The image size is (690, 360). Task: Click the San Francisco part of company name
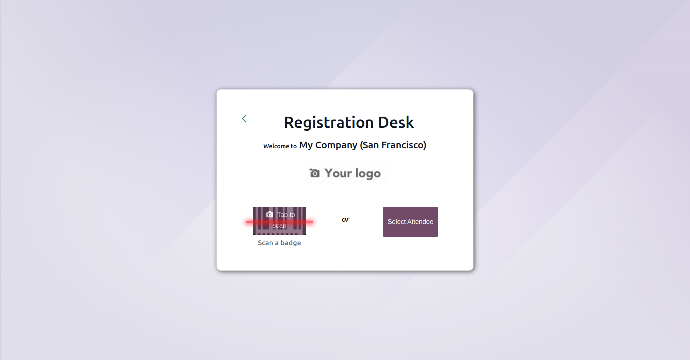tap(393, 145)
